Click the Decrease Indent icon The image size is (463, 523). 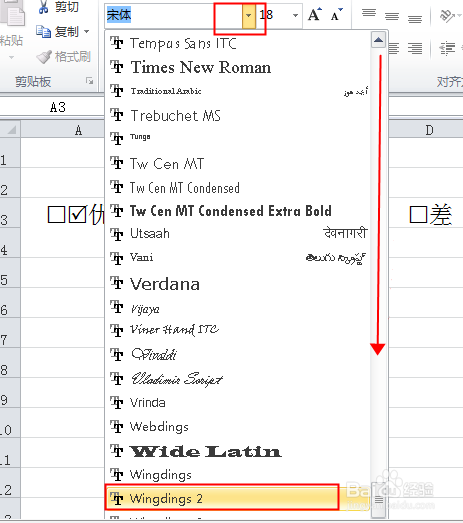pos(447,48)
